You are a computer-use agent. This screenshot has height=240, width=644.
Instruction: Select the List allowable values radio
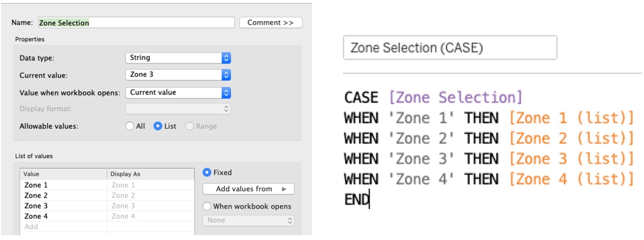coord(158,126)
